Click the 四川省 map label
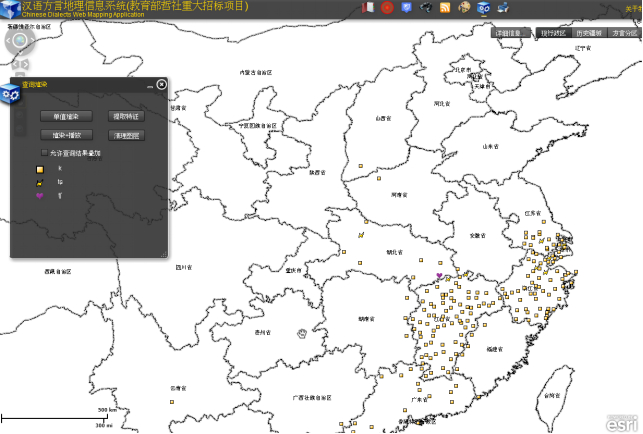 click(x=184, y=267)
